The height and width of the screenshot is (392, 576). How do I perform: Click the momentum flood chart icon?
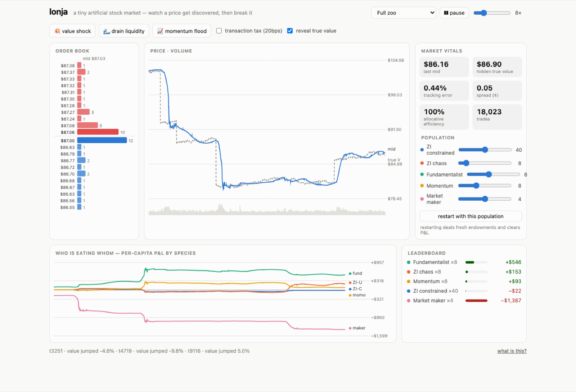pyautogui.click(x=160, y=31)
